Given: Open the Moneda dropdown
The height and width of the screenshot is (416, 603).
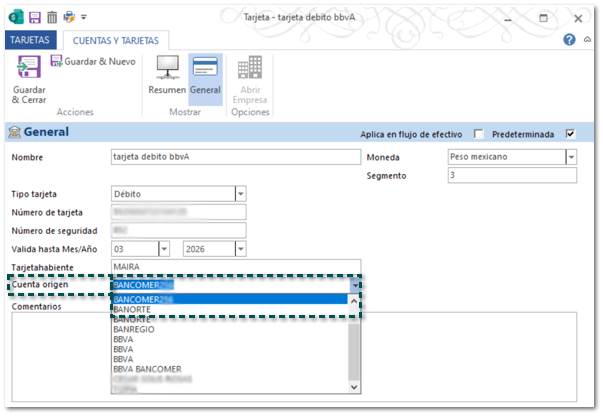Looking at the screenshot, I should [x=570, y=158].
